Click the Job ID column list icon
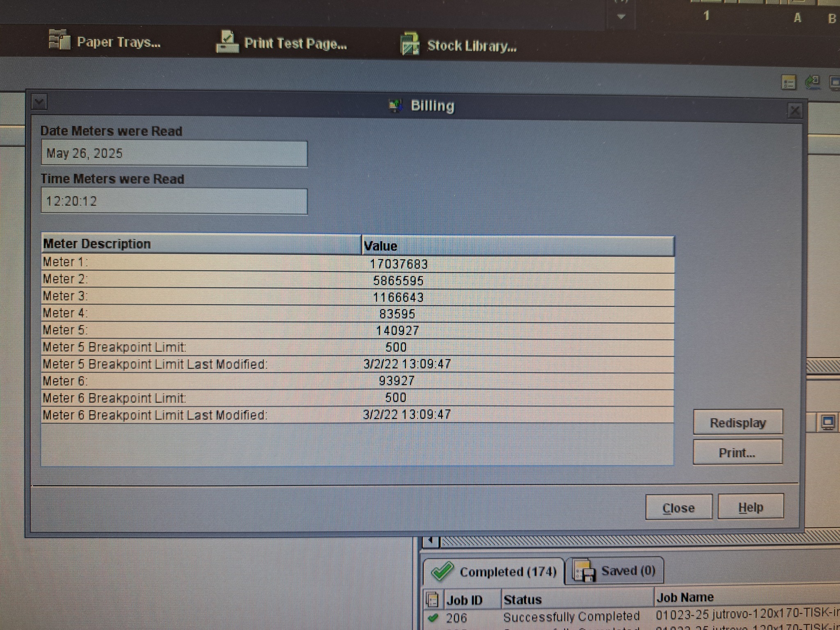Screen dimensions: 840x630 tap(432, 600)
